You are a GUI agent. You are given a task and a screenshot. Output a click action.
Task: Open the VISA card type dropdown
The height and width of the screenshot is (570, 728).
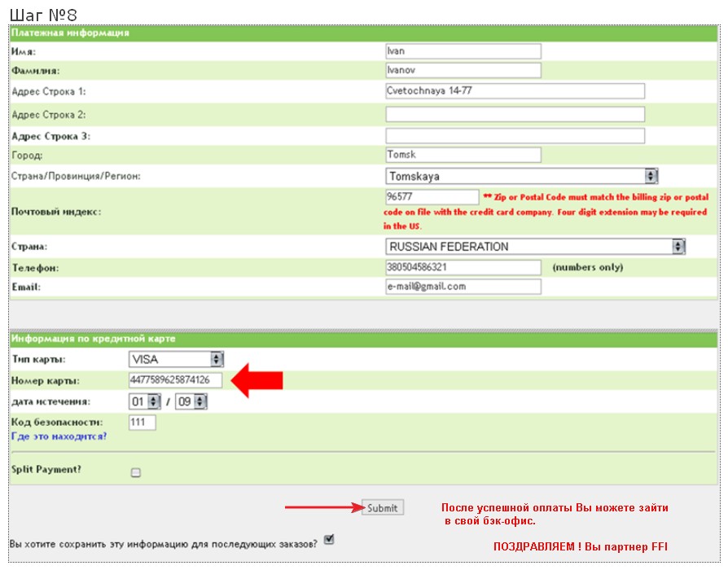176,359
